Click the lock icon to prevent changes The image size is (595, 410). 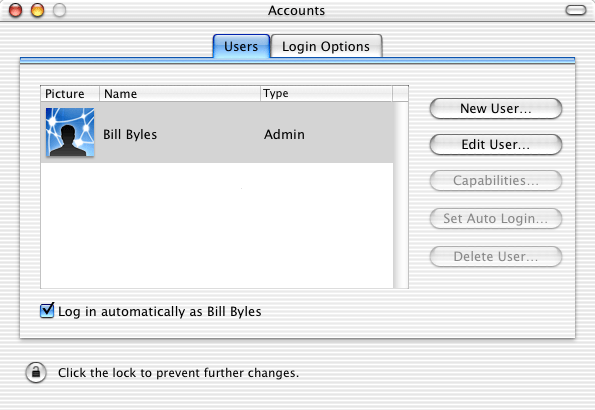36,372
